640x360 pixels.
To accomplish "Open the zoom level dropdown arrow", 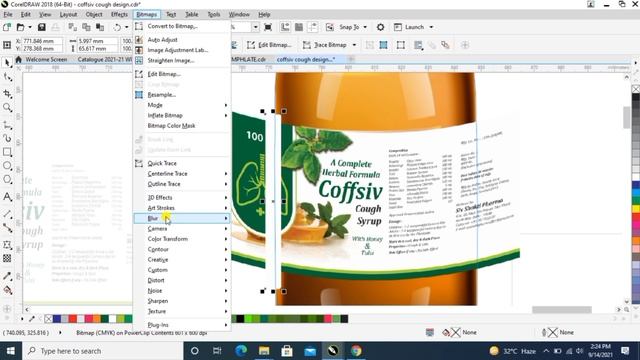I will click(255, 27).
